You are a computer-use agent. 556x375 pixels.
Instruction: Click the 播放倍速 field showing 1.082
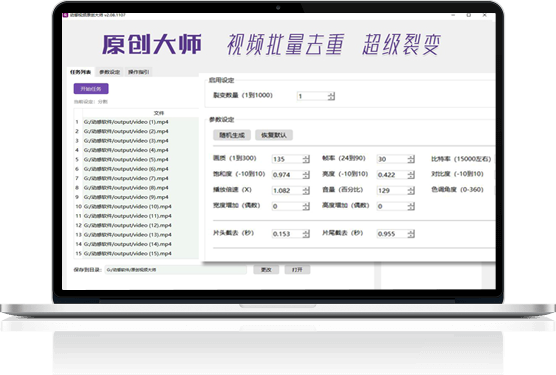287,190
